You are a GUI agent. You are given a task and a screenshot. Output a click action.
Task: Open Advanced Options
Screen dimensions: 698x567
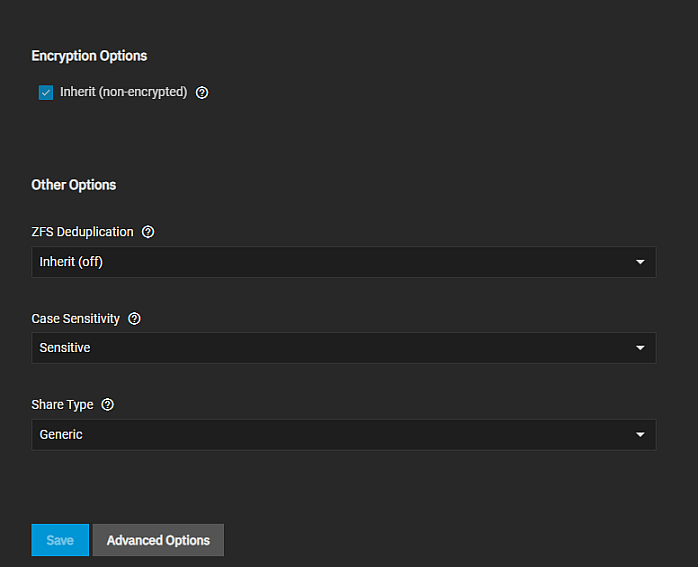(x=158, y=540)
